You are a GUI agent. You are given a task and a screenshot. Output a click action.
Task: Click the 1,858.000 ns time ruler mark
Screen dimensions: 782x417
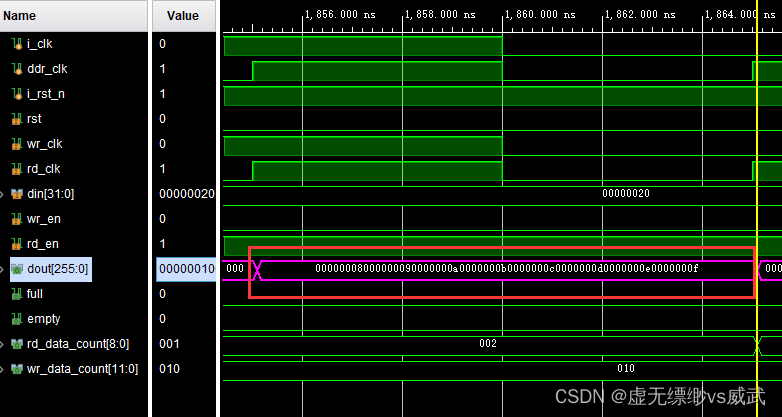click(x=439, y=14)
